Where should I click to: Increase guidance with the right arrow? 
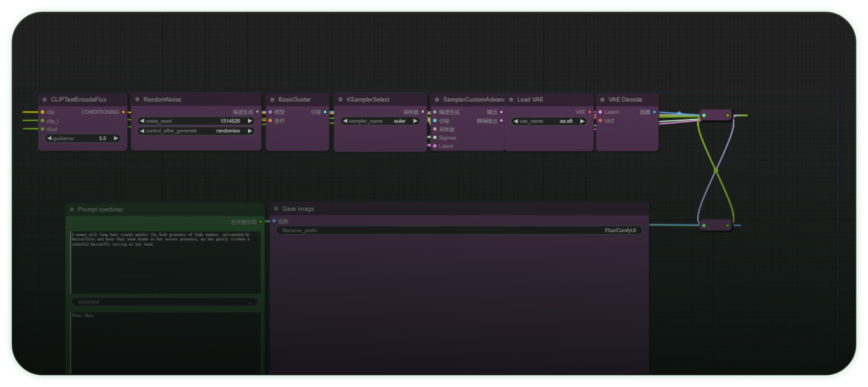point(115,139)
